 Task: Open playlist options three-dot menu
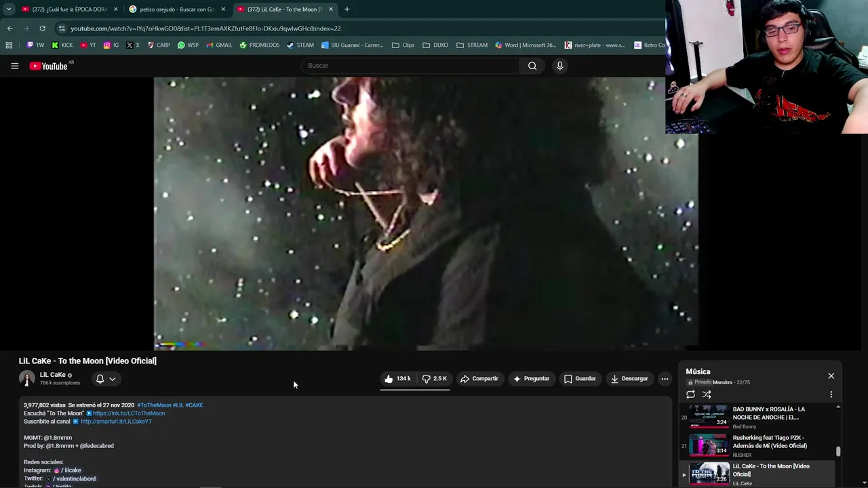pos(831,394)
